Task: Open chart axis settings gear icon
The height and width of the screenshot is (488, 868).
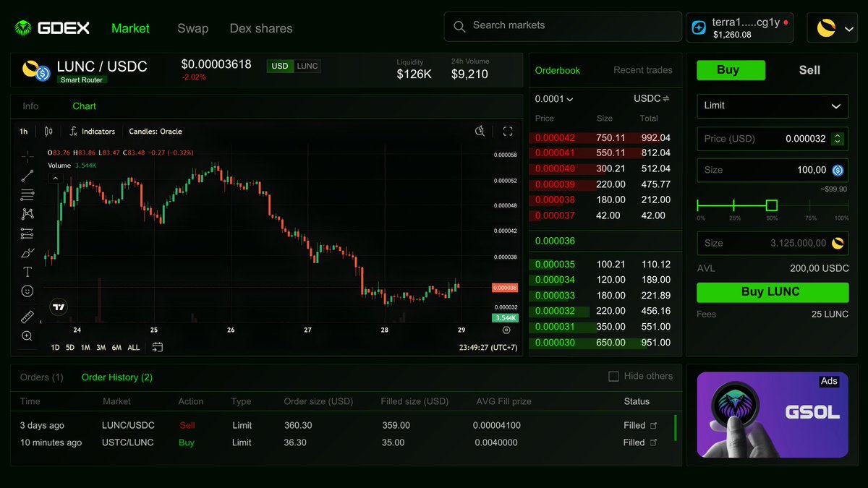Action: 506,330
